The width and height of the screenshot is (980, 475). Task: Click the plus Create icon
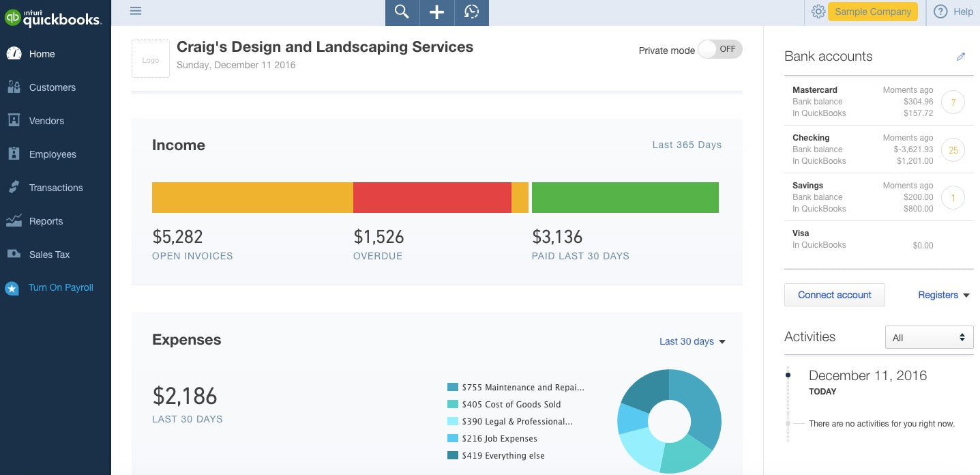[x=436, y=12]
